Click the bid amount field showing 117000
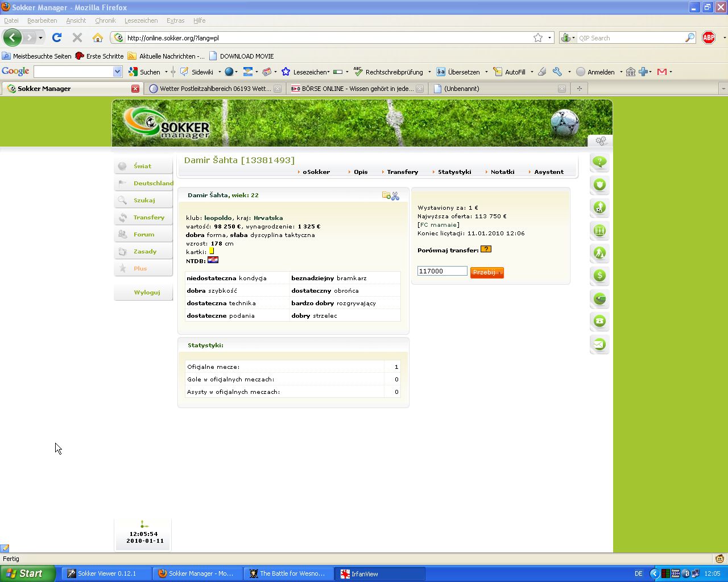Image resolution: width=728 pixels, height=582 pixels. tap(442, 272)
